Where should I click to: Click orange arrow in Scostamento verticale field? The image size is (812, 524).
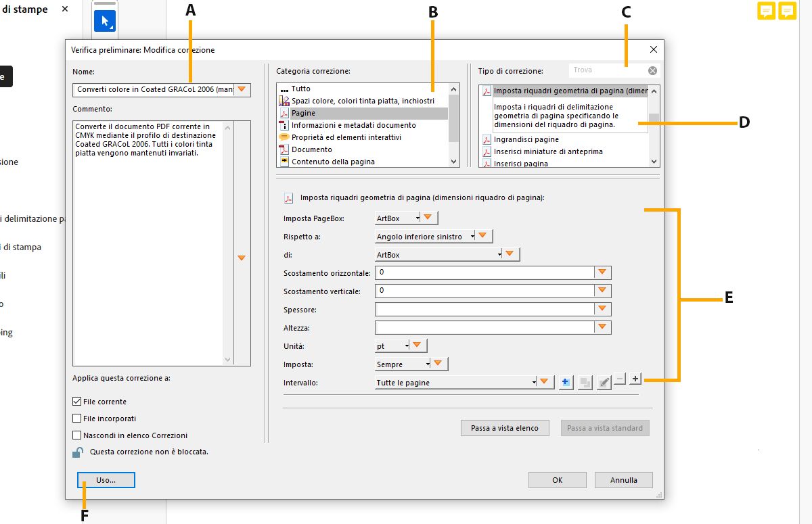click(602, 291)
